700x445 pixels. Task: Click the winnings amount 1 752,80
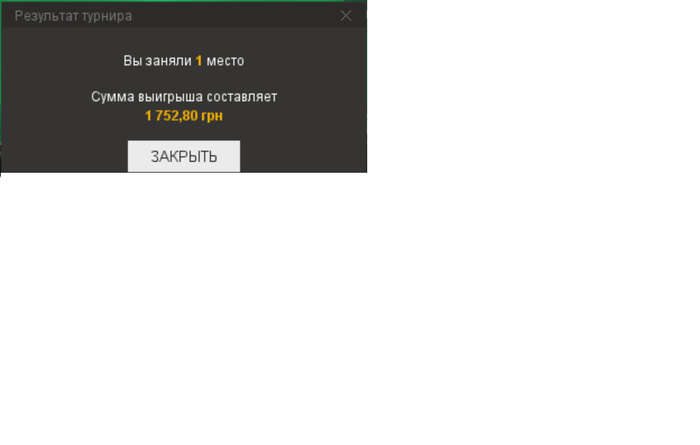tap(171, 116)
